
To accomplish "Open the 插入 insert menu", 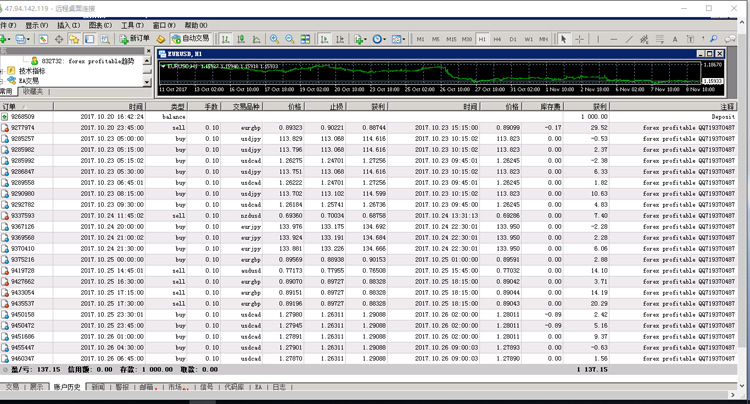I will [68, 25].
